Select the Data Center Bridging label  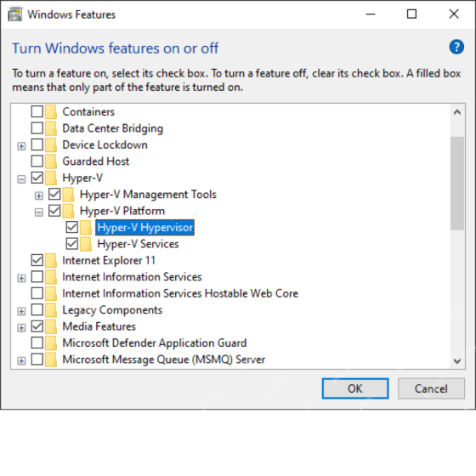[x=112, y=128]
